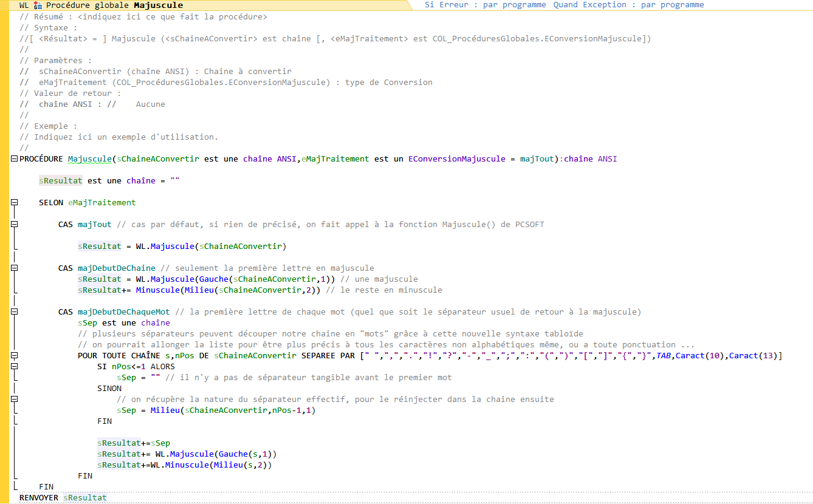Click the "Indiquez ici un exemple d'utilisation" comment
This screenshot has width=813, height=504.
point(119,137)
